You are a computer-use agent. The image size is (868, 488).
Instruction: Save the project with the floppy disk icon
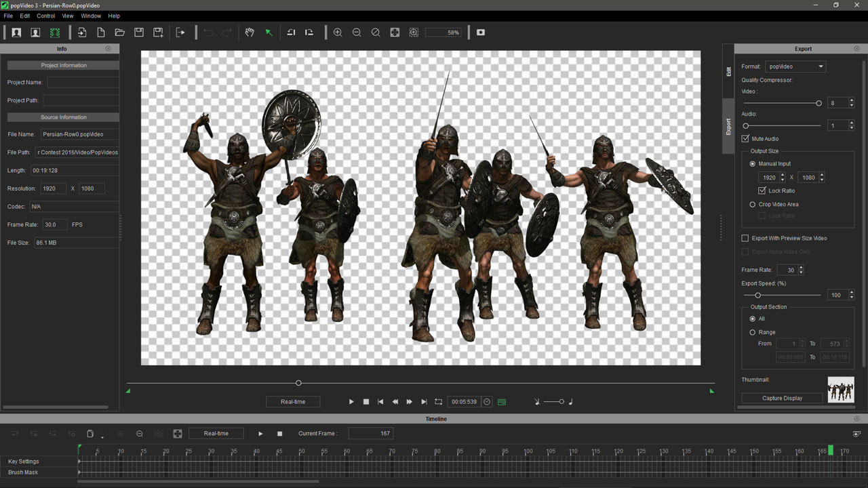pyautogui.click(x=139, y=33)
